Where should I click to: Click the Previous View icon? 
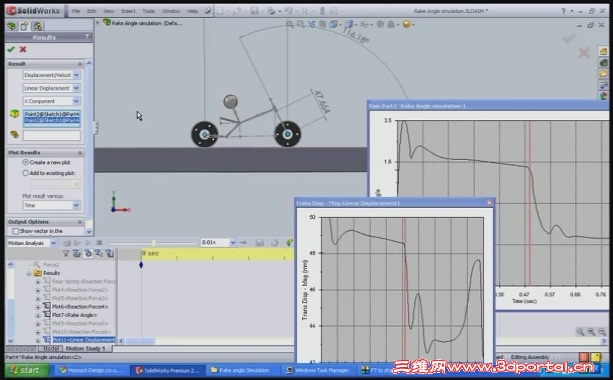312,24
